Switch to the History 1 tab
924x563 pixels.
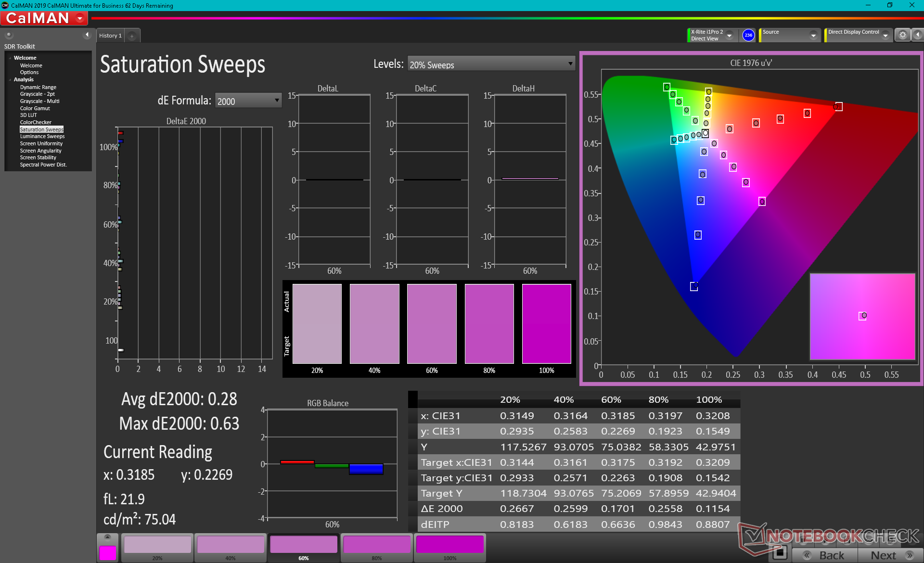click(111, 36)
